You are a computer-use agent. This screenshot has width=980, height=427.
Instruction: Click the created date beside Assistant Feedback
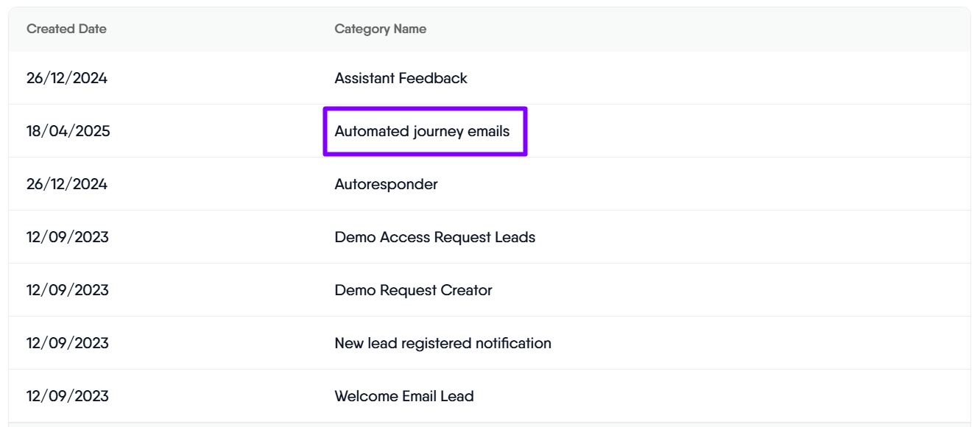tap(67, 78)
